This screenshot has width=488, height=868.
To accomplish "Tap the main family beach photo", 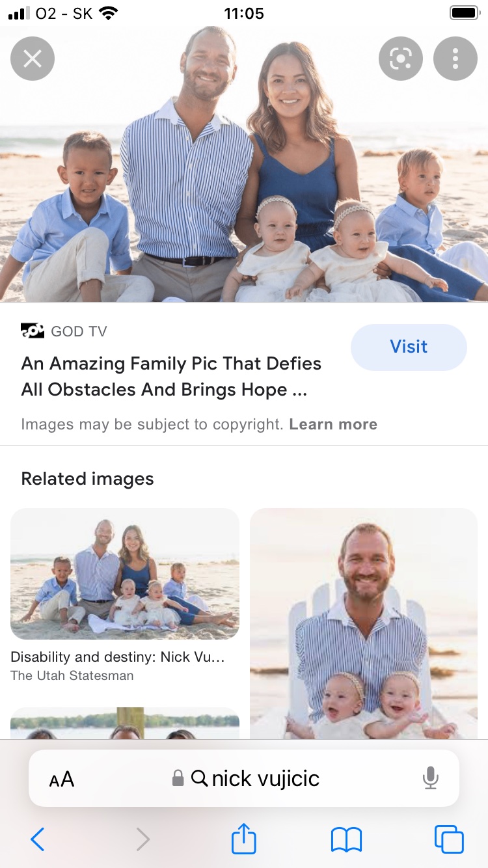I will tap(244, 163).
